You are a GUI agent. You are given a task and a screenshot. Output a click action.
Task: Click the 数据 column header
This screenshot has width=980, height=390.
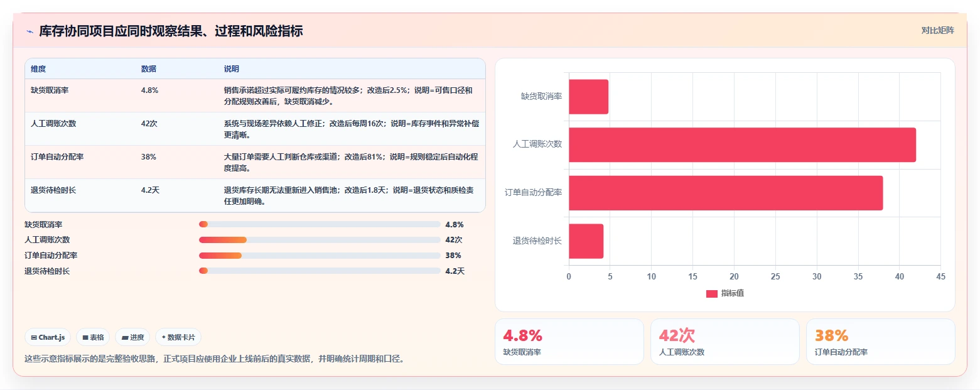(149, 69)
